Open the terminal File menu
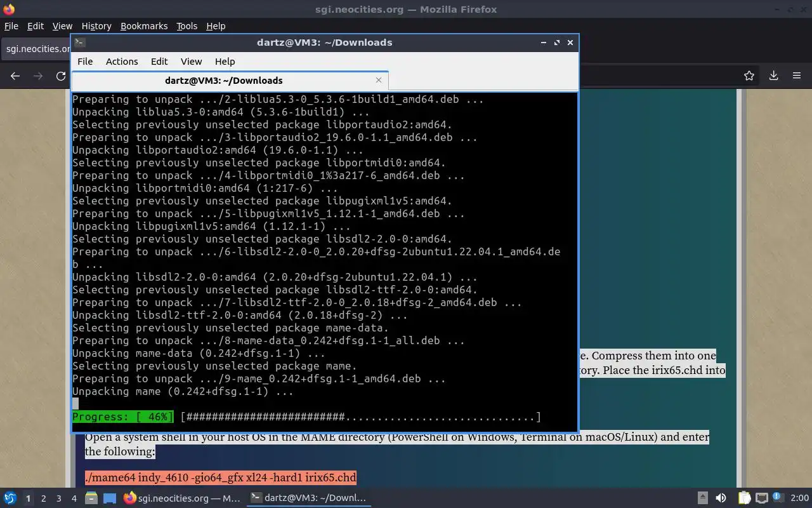 (85, 62)
